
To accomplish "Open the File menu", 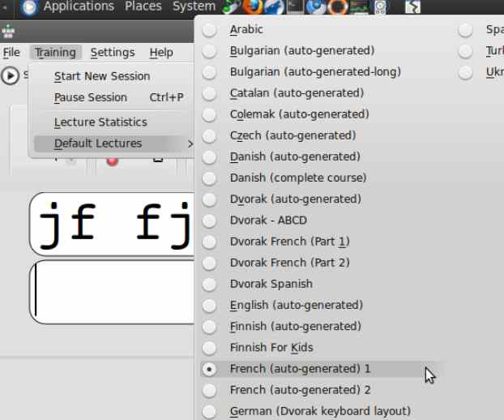I will point(11,52).
